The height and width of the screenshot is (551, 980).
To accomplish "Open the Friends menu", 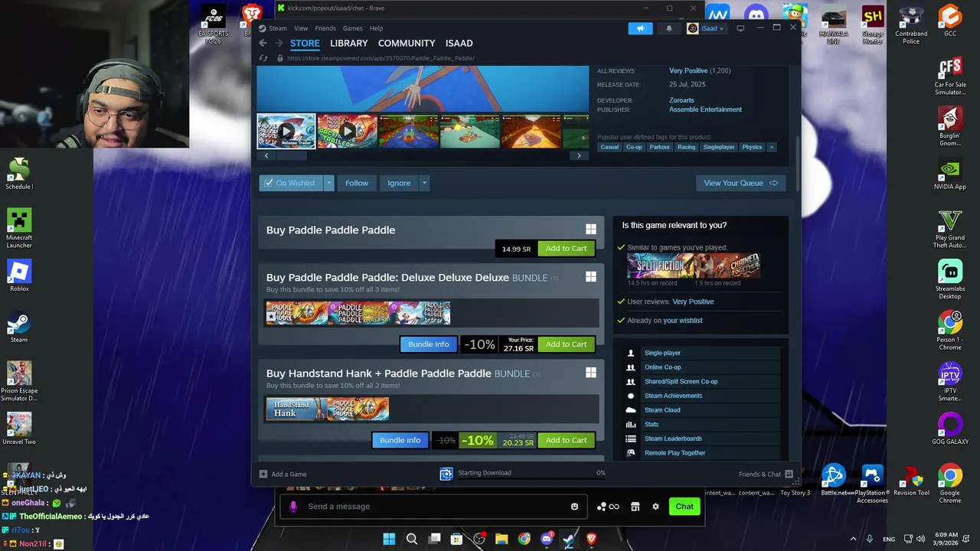I will [325, 28].
